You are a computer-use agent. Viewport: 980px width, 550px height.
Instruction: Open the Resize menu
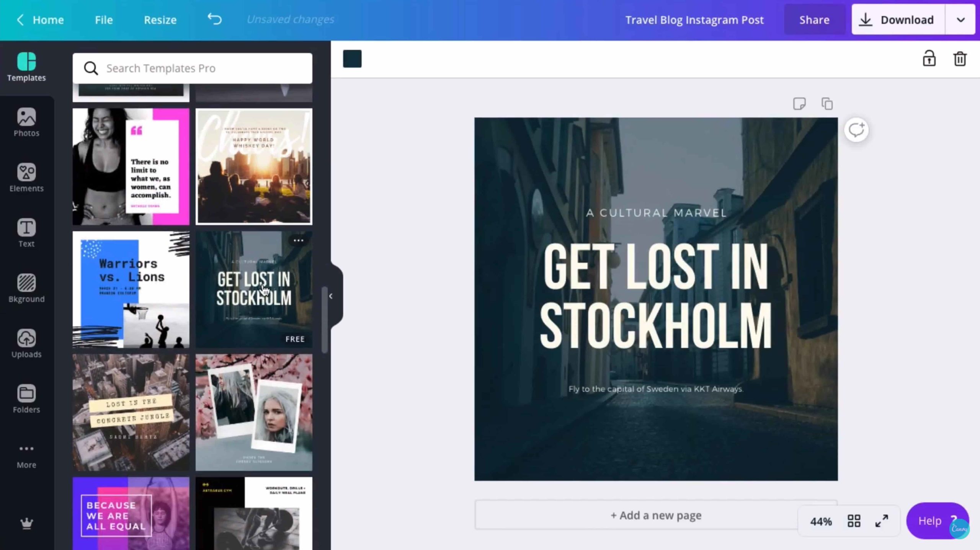[x=160, y=20]
